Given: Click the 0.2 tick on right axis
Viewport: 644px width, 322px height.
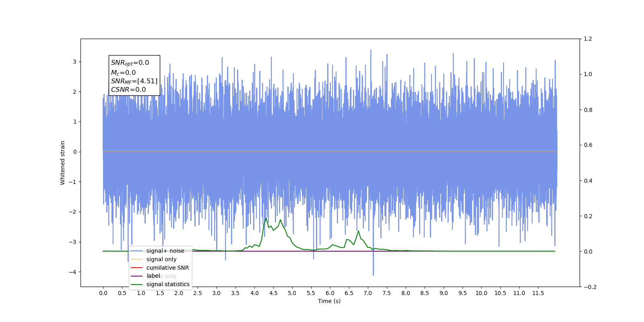Looking at the screenshot, I should coord(588,216).
